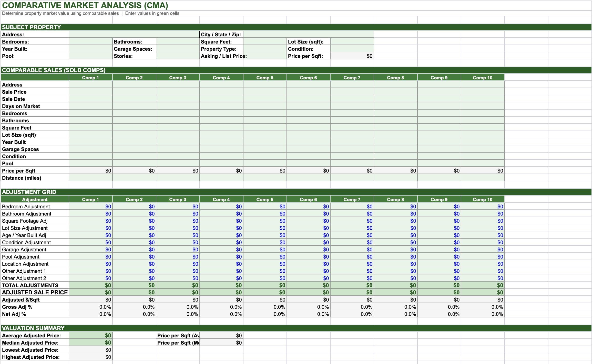Click the Year Built input cell in Subject Property
Viewport: 593px width, 364px height.
(x=91, y=49)
